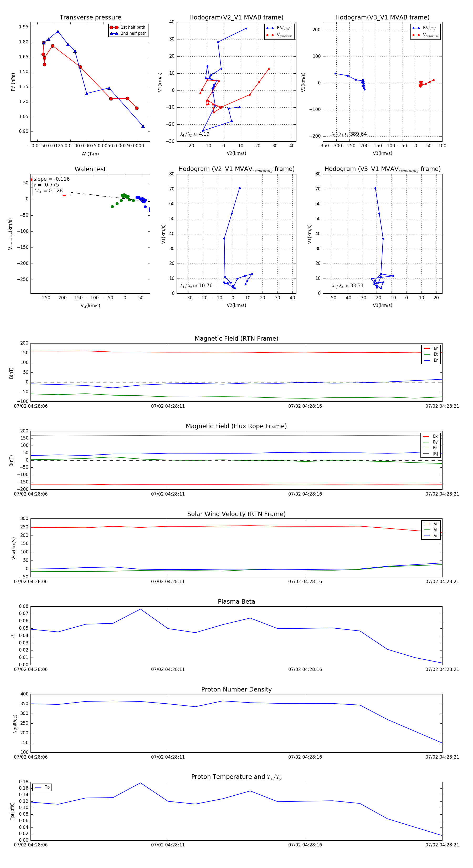Click the eigenvalue ratio text '33.31'
This screenshot has width=473, height=868.
(x=357, y=286)
